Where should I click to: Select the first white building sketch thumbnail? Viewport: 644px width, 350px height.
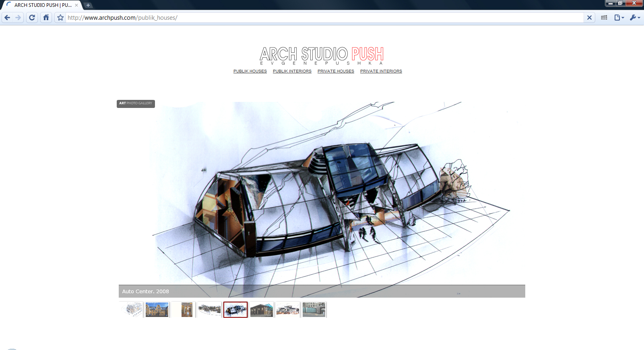tap(131, 310)
